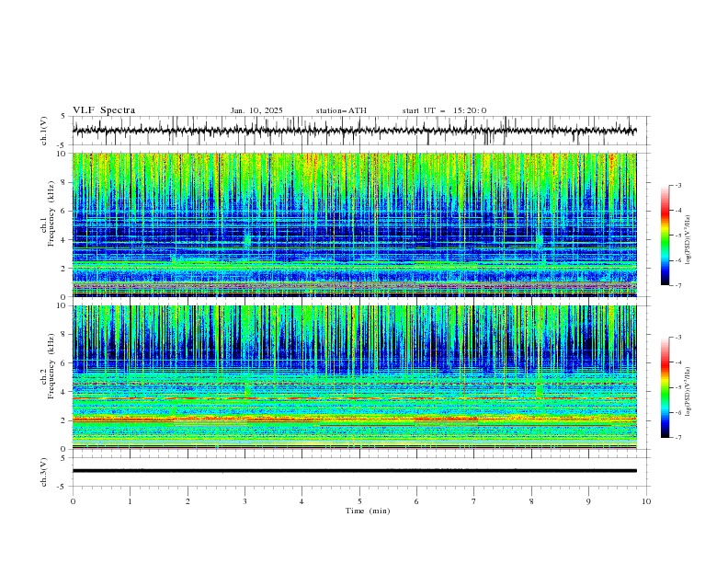Click the 'Time (min)' axis title

tap(368, 511)
